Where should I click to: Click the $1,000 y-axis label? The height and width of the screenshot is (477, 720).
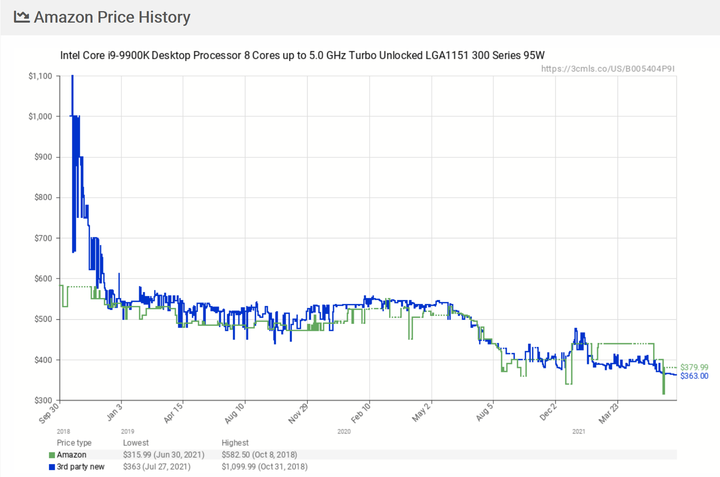tap(40, 117)
